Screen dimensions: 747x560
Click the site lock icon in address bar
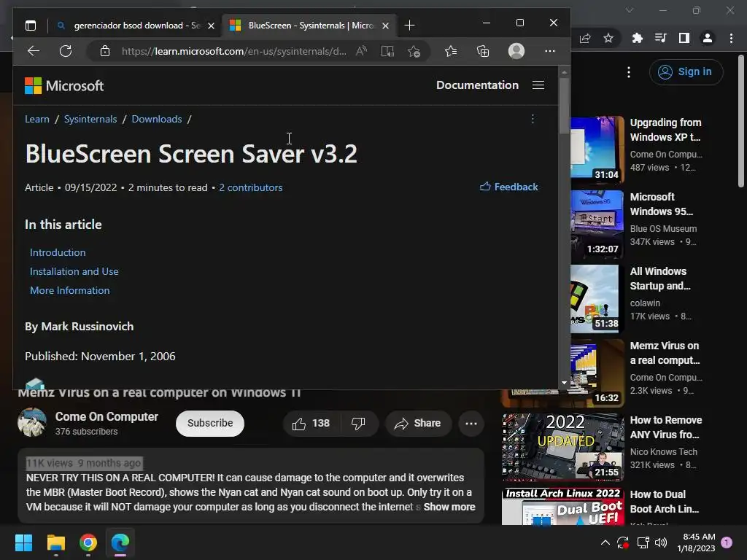pos(105,51)
